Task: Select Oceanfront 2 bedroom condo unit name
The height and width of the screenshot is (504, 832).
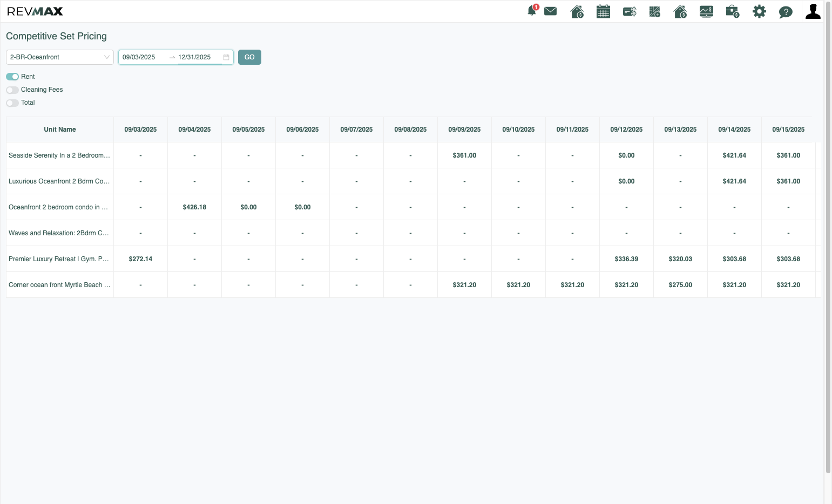Action: click(58, 207)
